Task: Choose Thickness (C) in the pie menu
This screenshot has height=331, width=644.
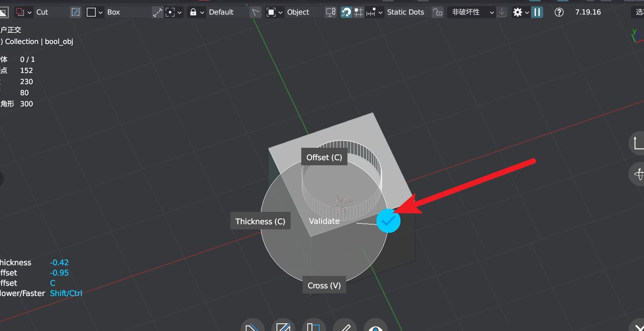Action: 260,221
